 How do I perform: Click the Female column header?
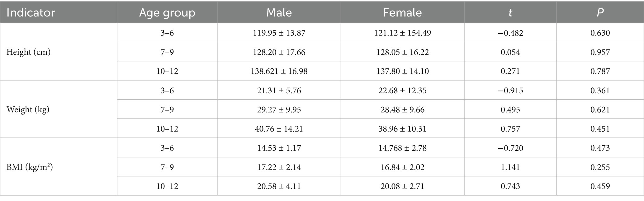(402, 13)
